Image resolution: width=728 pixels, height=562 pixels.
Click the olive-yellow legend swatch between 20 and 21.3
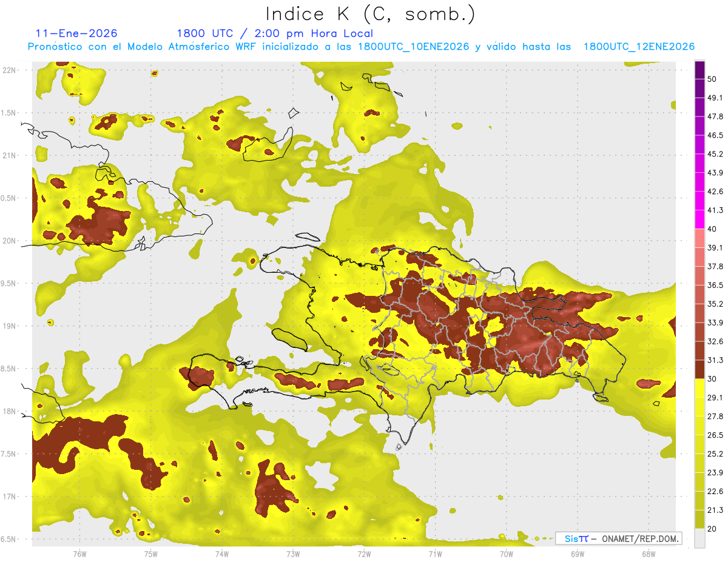(699, 520)
